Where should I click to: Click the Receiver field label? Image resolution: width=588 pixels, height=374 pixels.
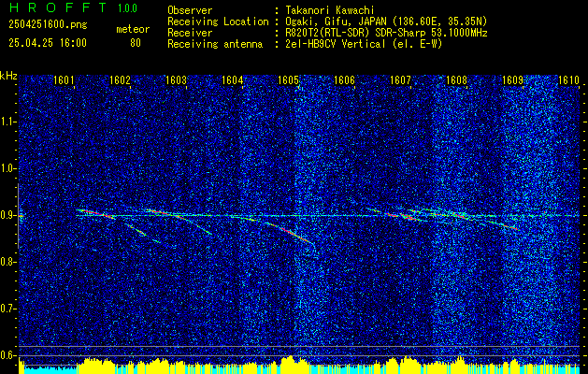pos(190,33)
